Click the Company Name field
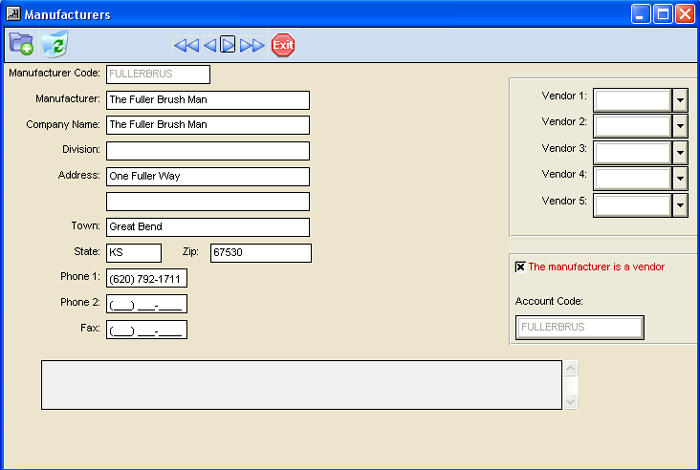 coord(208,125)
